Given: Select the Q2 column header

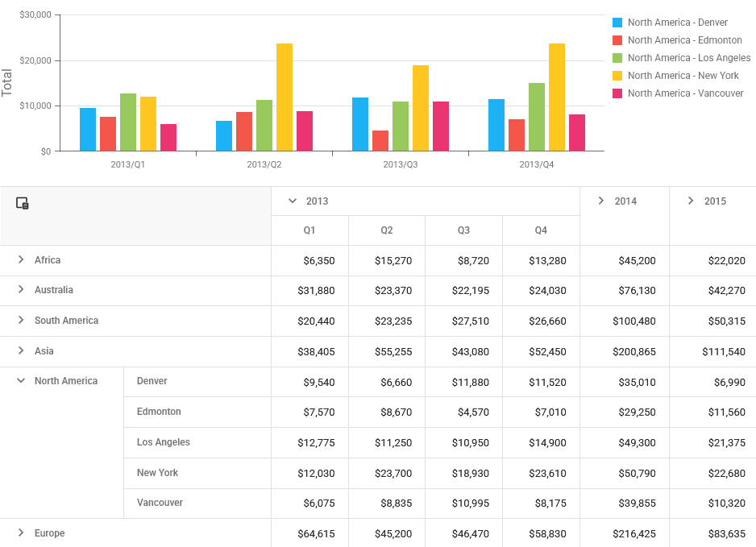Looking at the screenshot, I should pyautogui.click(x=387, y=230).
